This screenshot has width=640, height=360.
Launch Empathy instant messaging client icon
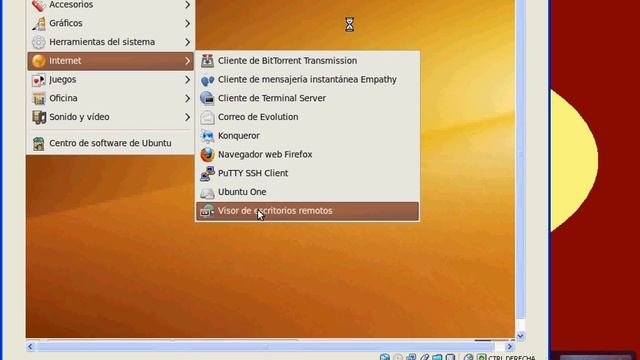pos(207,80)
